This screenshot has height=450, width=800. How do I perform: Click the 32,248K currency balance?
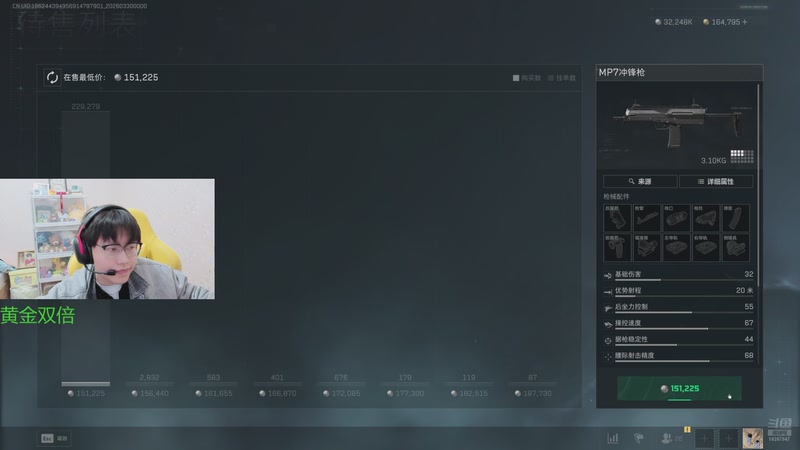click(673, 22)
